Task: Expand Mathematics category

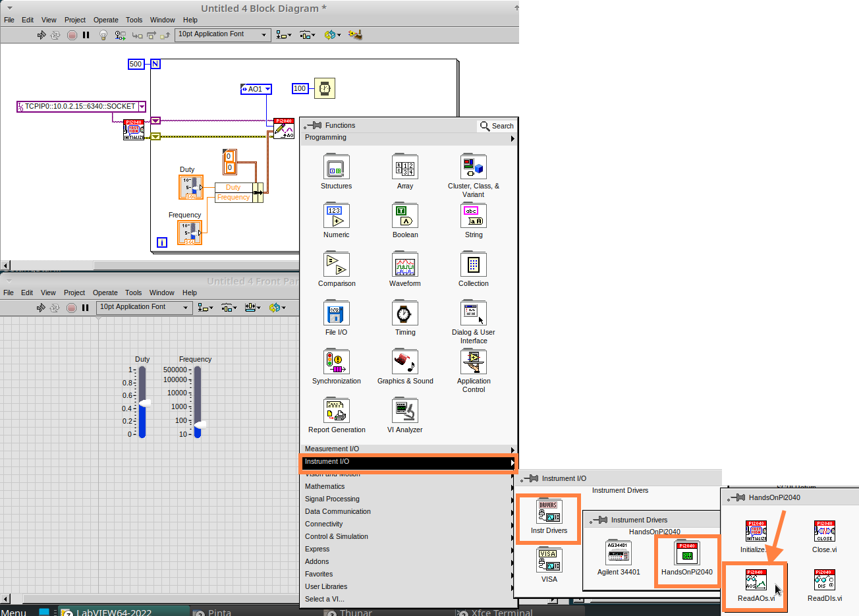Action: (x=408, y=486)
